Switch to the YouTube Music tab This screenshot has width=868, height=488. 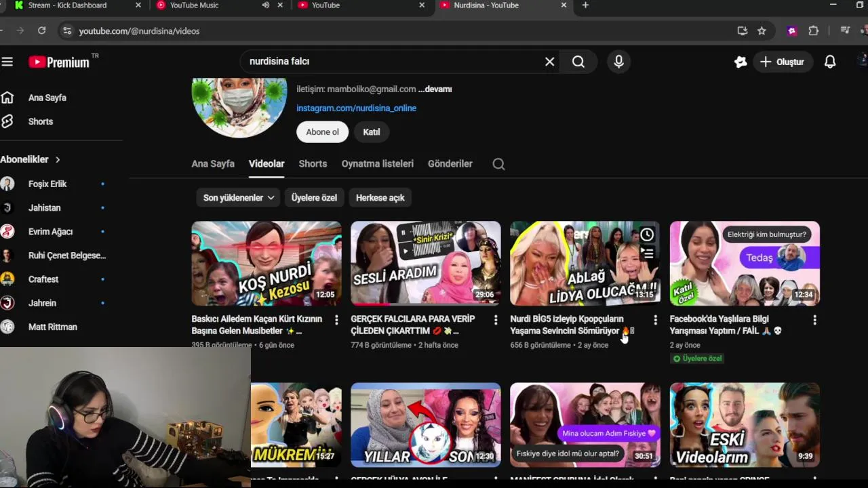coord(194,5)
